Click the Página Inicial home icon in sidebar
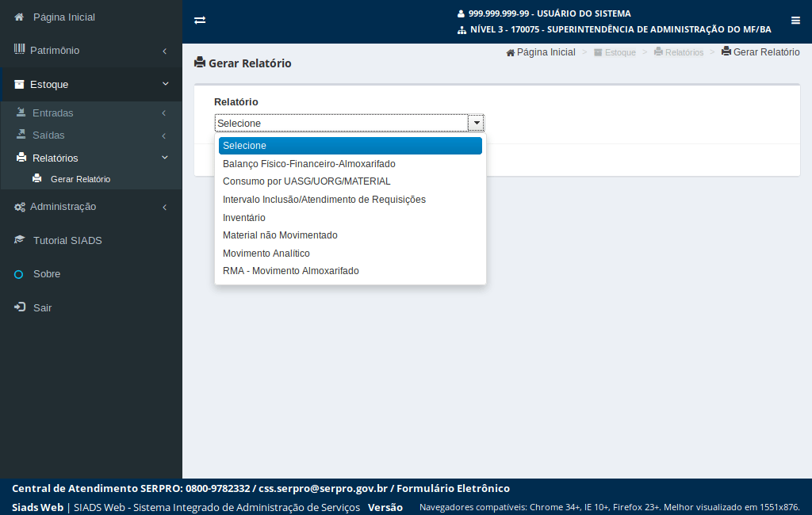The image size is (812, 515). (x=19, y=17)
